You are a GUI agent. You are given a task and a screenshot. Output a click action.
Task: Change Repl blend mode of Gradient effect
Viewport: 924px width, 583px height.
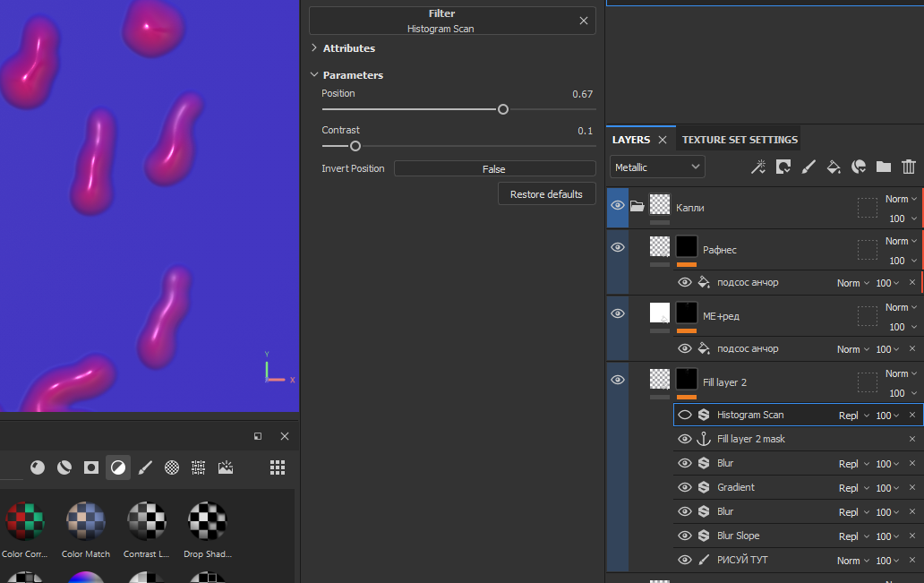[x=854, y=488]
